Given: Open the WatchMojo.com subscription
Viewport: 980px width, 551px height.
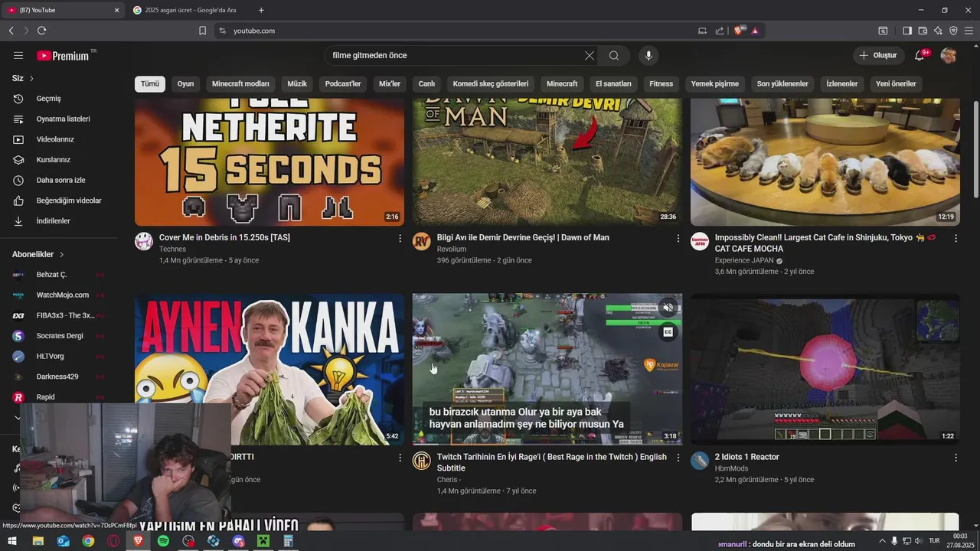Looking at the screenshot, I should (x=63, y=295).
